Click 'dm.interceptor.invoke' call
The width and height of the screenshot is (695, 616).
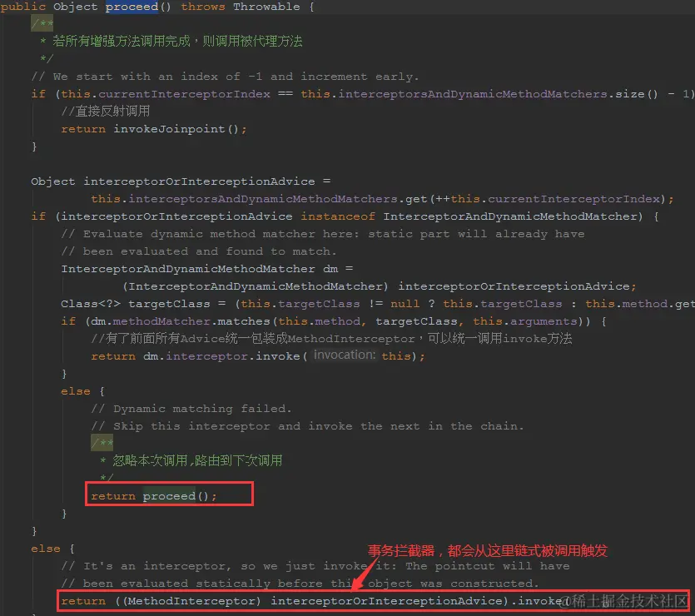tap(221, 356)
